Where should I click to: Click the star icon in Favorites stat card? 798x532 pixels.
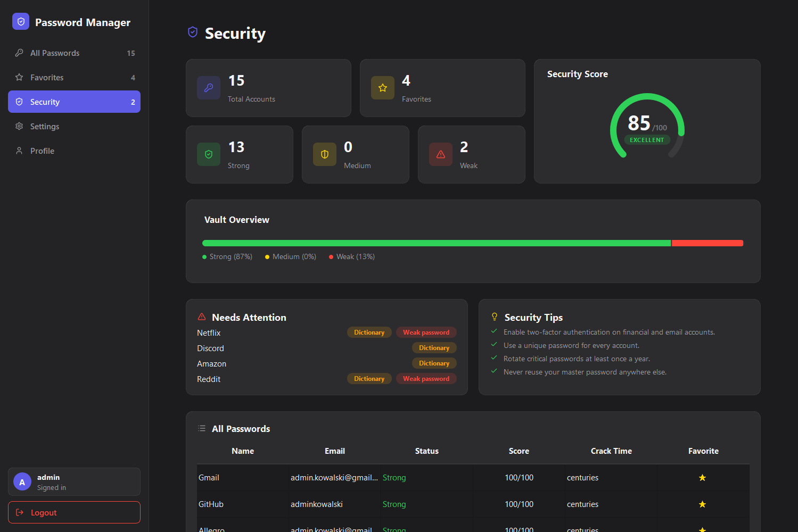(383, 88)
